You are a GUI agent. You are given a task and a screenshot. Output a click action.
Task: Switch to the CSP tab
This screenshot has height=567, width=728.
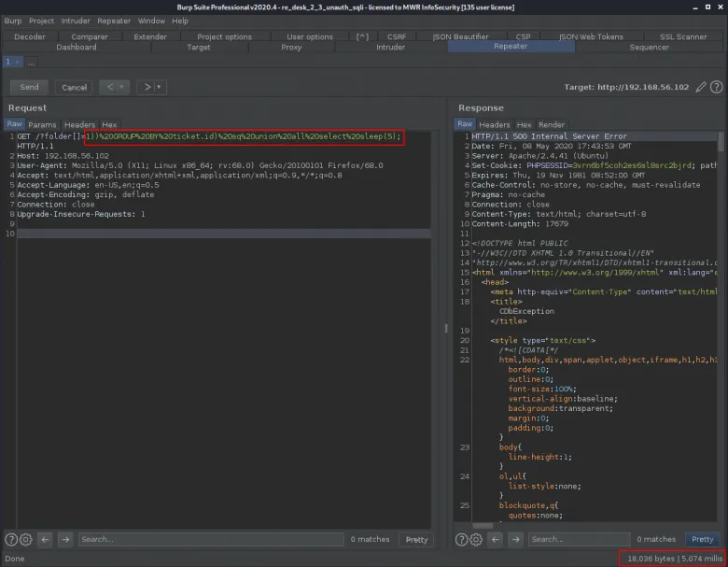(523, 36)
